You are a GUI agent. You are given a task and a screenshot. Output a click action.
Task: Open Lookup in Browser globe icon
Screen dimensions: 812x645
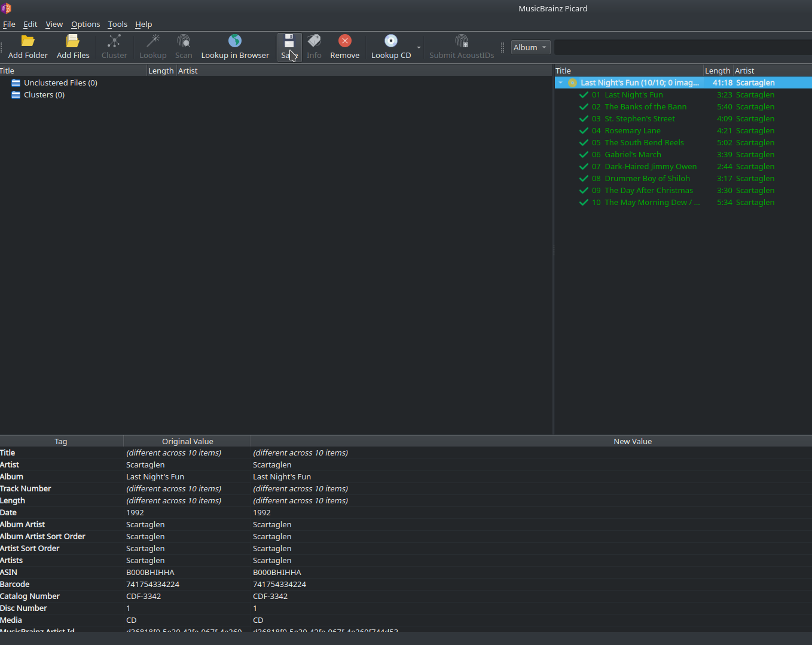click(x=235, y=41)
